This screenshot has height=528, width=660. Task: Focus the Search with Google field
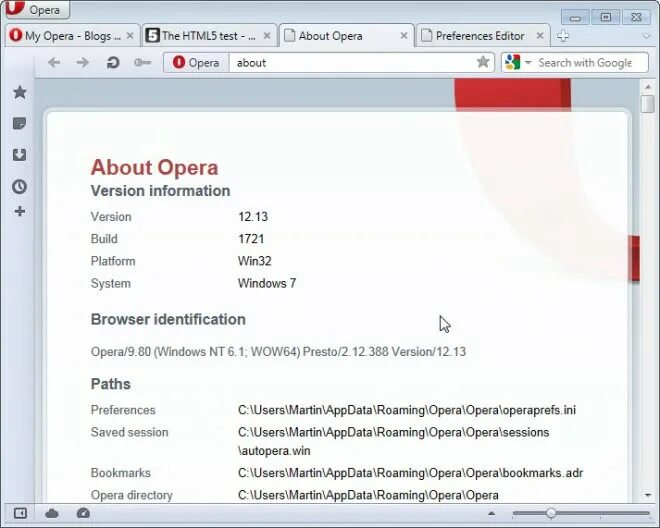tap(585, 63)
